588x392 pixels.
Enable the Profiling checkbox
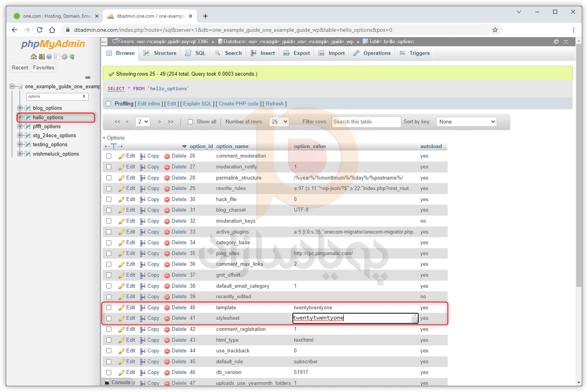click(109, 104)
